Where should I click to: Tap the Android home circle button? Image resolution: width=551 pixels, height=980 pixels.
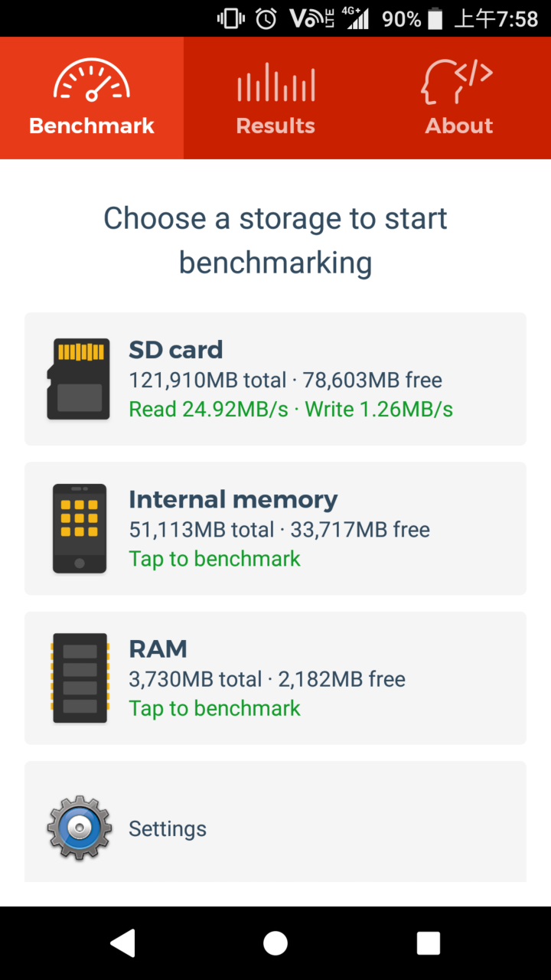coord(275,943)
